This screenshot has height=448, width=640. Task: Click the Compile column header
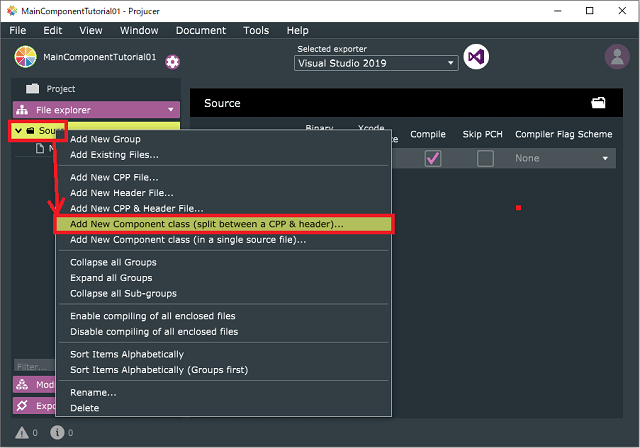[x=428, y=134]
